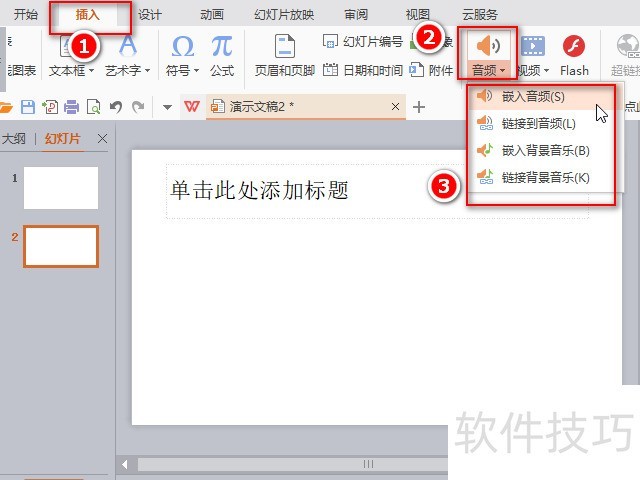Open quick access toolbar customize arrow

(167, 107)
